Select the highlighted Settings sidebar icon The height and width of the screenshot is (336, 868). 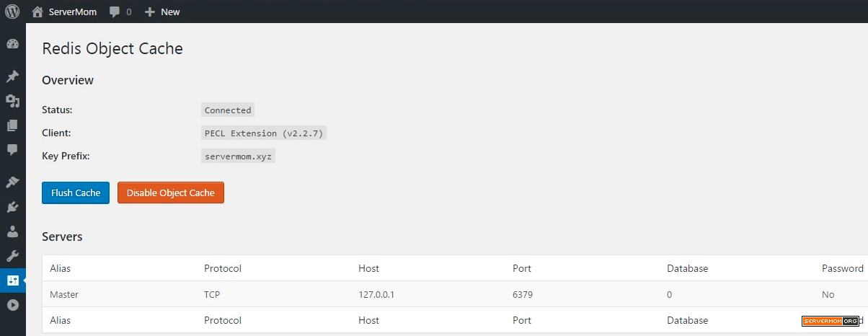tap(12, 280)
